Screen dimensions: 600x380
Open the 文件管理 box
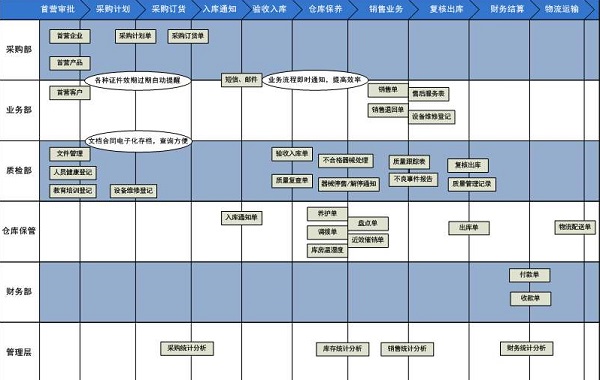pos(70,154)
